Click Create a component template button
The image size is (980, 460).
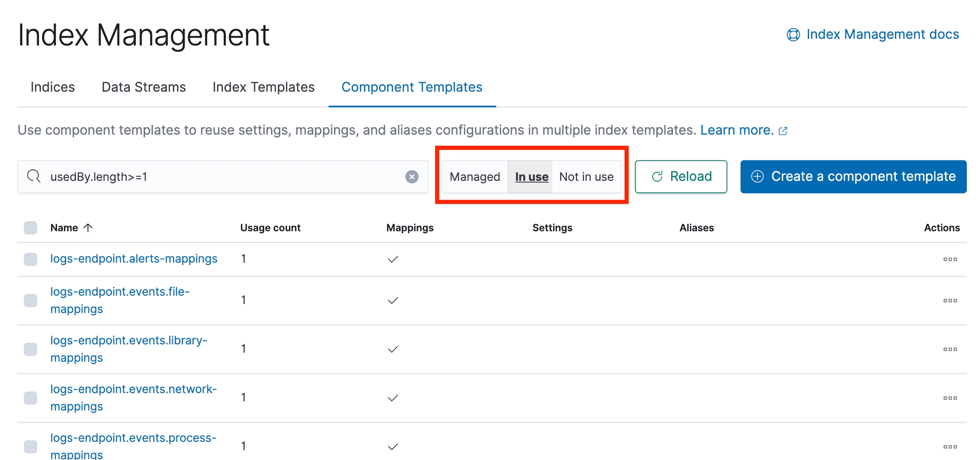point(853,177)
